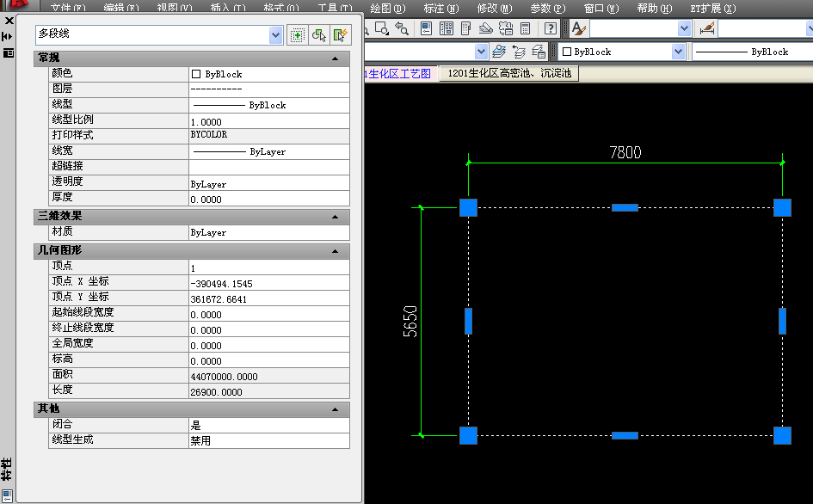This screenshot has height=504, width=813.
Task: Click the 闭合 value field showing 是
Action: coord(269,425)
